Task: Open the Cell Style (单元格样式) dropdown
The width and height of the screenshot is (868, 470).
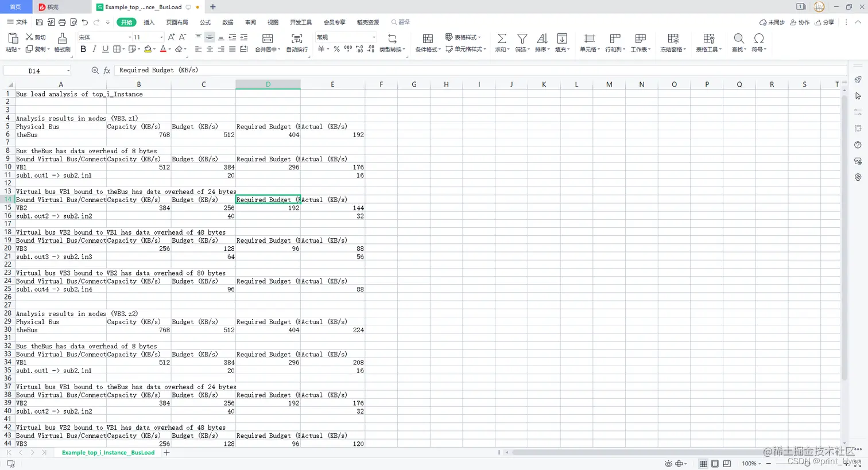Action: coord(466,49)
